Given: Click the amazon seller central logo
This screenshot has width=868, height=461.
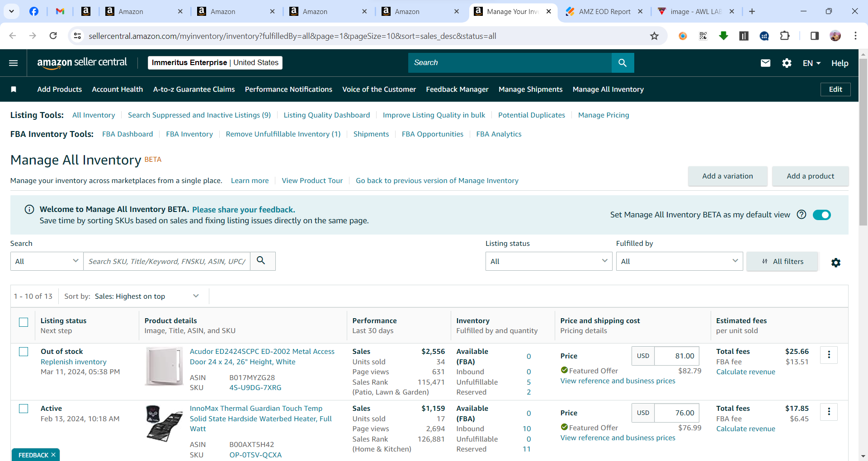Looking at the screenshot, I should pos(82,63).
